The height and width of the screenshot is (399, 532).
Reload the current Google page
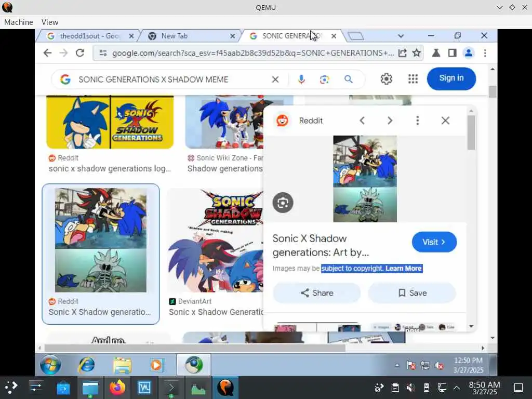tap(80, 53)
